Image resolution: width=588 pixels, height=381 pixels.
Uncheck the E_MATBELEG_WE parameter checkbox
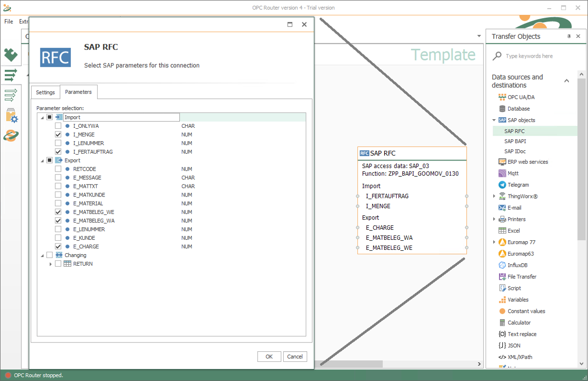58,212
